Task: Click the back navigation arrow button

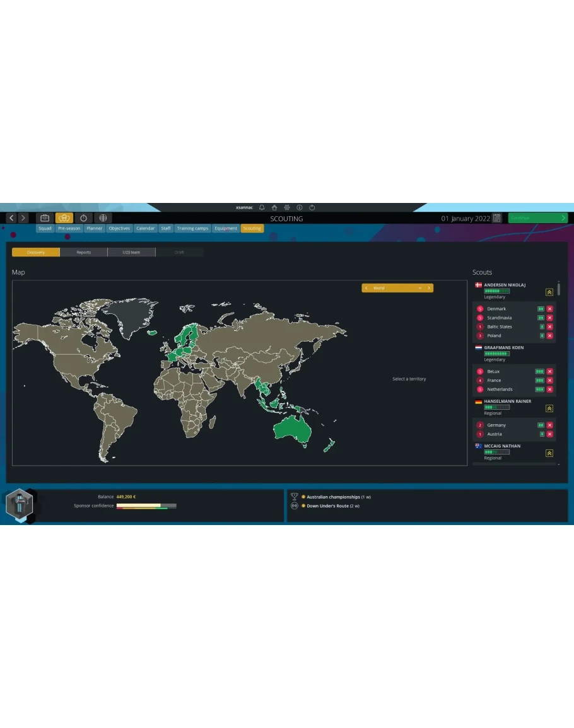Action: [x=11, y=218]
